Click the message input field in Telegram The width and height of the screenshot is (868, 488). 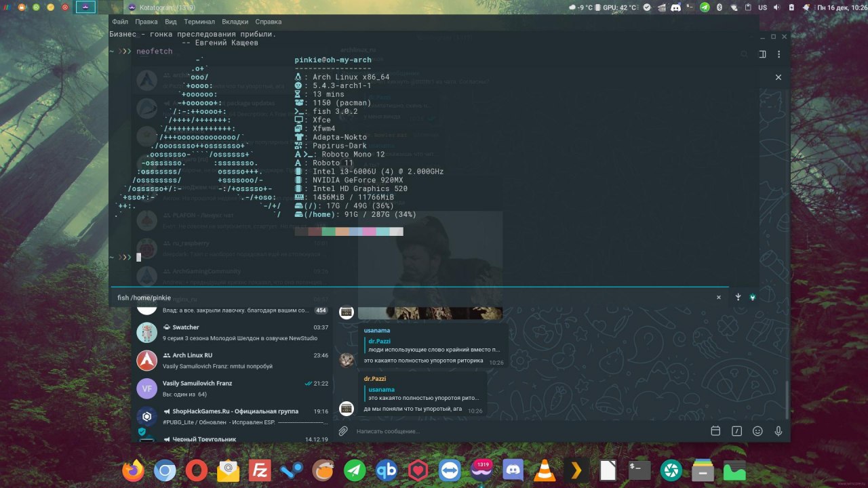pos(529,431)
